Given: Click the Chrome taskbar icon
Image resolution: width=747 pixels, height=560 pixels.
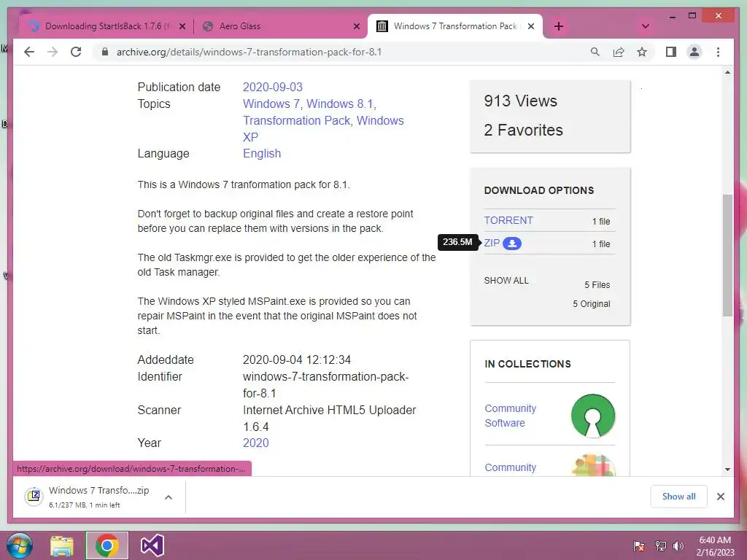Looking at the screenshot, I should coord(107,545).
